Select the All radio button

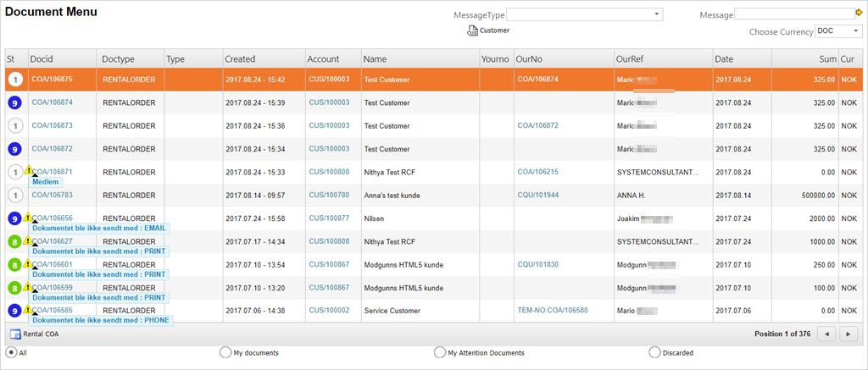tap(11, 352)
